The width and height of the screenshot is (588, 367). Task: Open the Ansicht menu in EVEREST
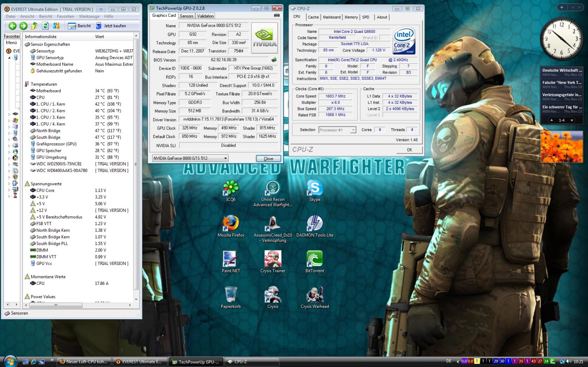(27, 16)
